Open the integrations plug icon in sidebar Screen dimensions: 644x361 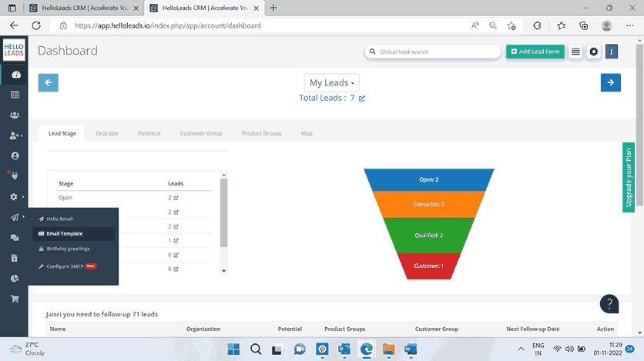(15, 176)
